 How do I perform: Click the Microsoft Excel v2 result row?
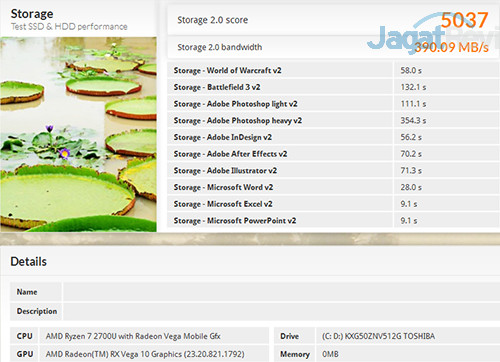tap(333, 204)
